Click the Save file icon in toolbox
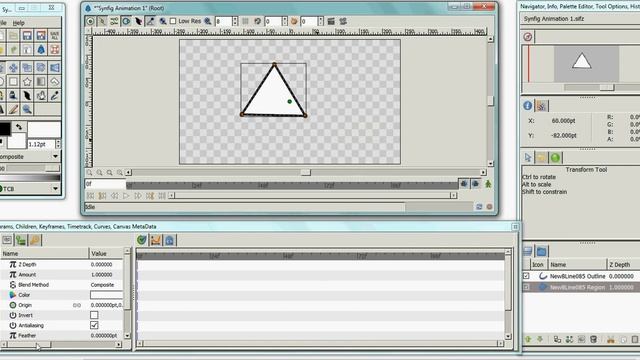 click(27, 36)
